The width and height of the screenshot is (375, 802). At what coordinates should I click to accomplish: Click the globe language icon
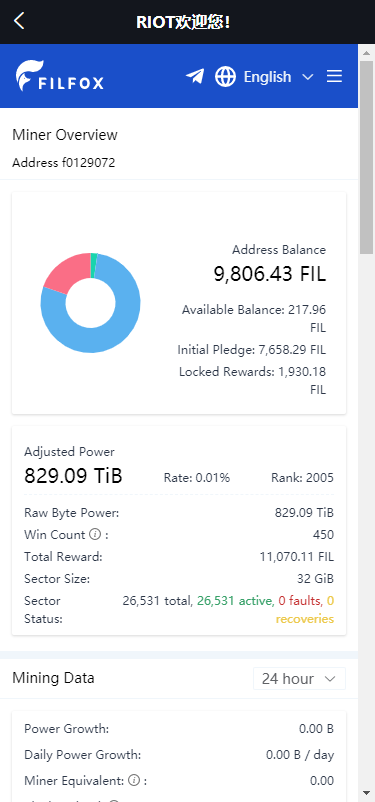(225, 77)
